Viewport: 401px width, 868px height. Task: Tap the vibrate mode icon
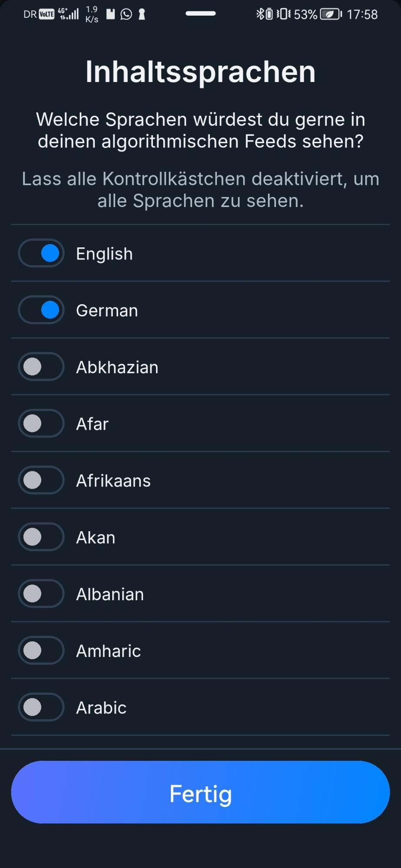[283, 14]
